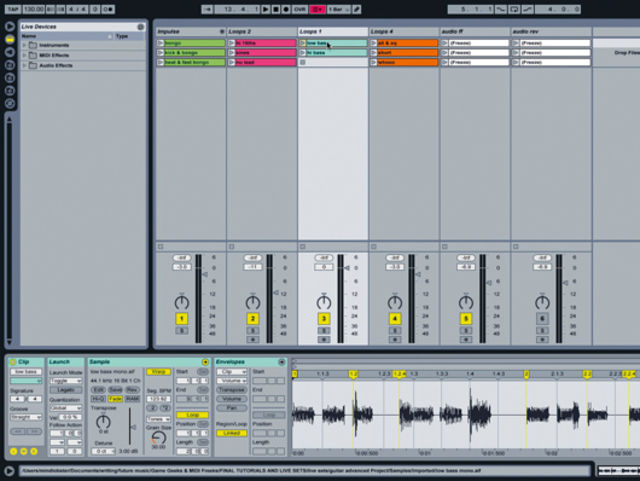Open the Plug-in Devices browser icon

pyautogui.click(x=10, y=52)
